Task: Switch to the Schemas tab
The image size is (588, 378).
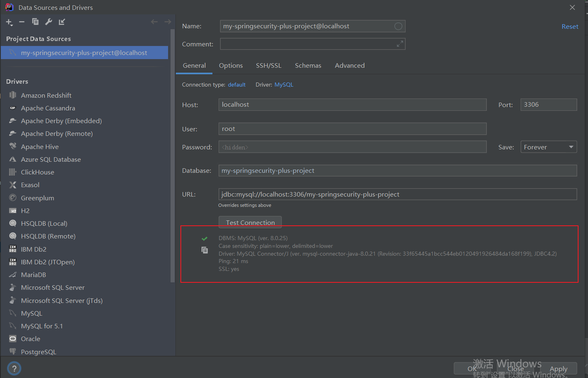Action: coord(308,66)
